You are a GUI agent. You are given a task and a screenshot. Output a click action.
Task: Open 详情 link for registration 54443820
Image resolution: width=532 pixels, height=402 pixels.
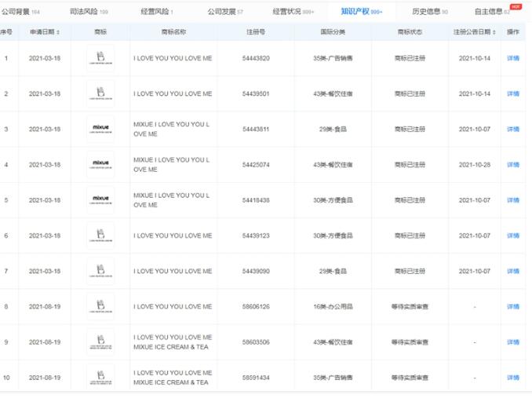tap(513, 59)
